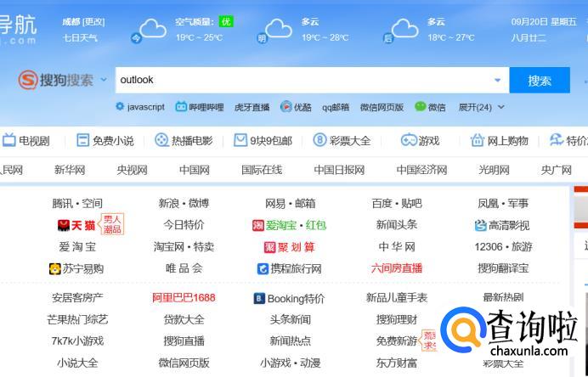Click the red 淘 icon beside 爱淘宝
Screen dimensions: 588x377
point(258,225)
